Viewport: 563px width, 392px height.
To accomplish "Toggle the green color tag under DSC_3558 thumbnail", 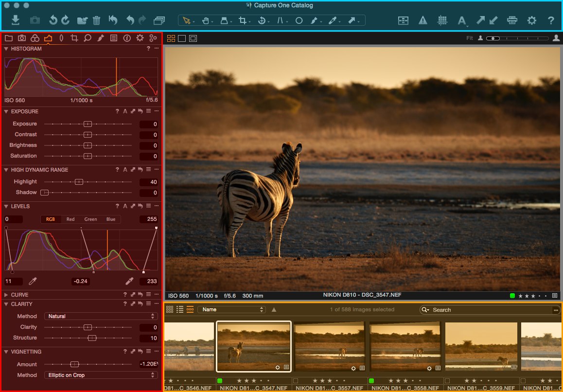I will [371, 380].
